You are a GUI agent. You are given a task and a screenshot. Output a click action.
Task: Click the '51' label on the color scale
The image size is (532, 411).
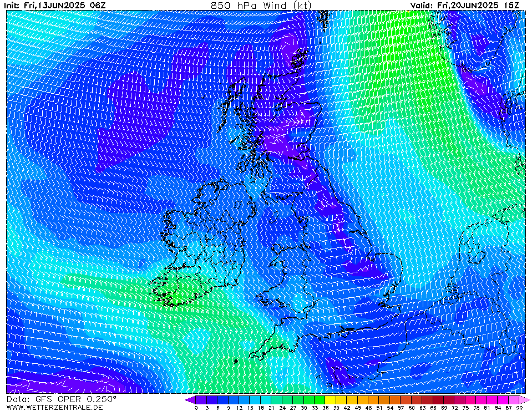click(379, 408)
